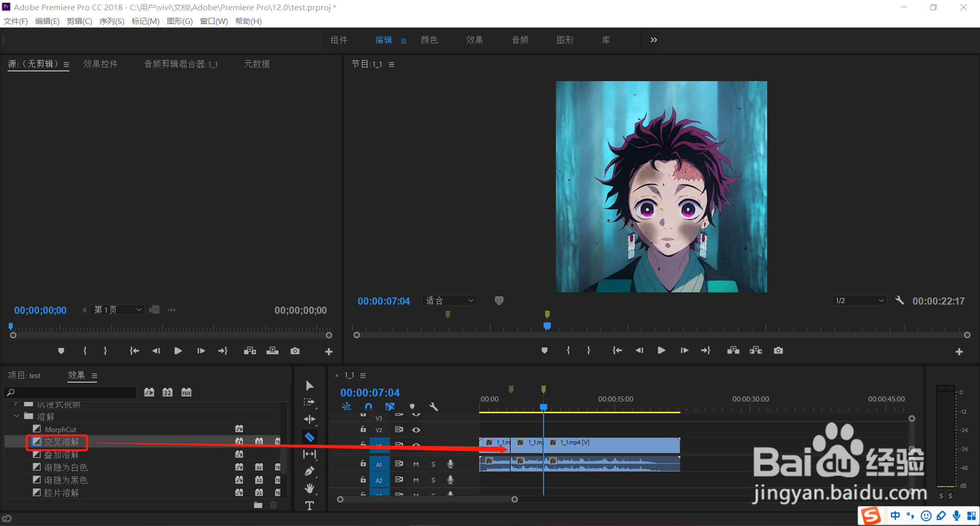
Task: Mute audio track A1
Action: tap(416, 464)
